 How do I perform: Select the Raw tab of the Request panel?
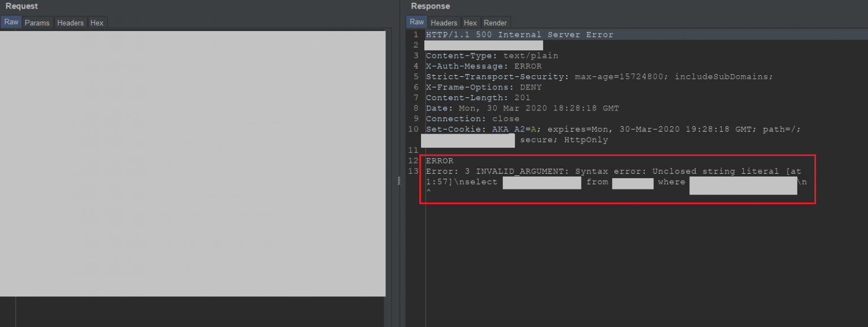point(11,22)
